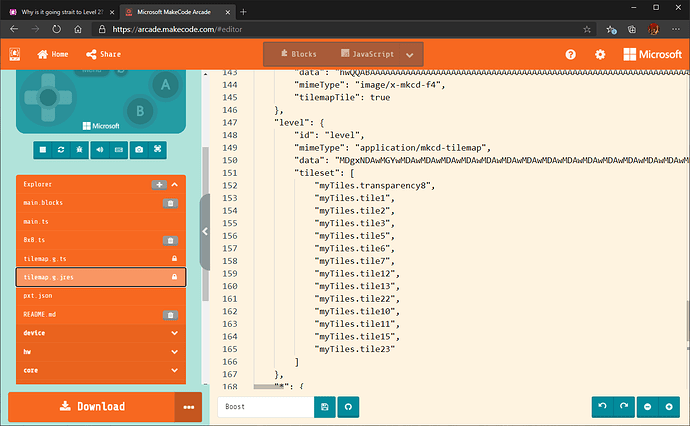This screenshot has width=690, height=426.
Task: Stop the simulator
Action: pyautogui.click(x=43, y=149)
